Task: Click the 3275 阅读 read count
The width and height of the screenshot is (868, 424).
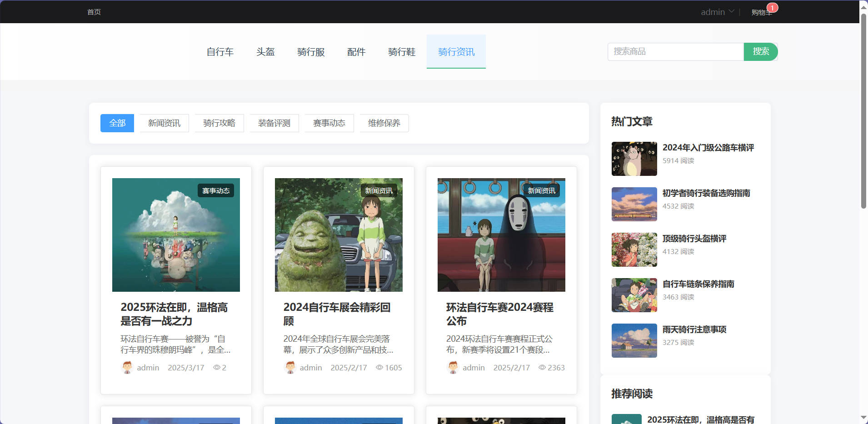Action: 678,342
